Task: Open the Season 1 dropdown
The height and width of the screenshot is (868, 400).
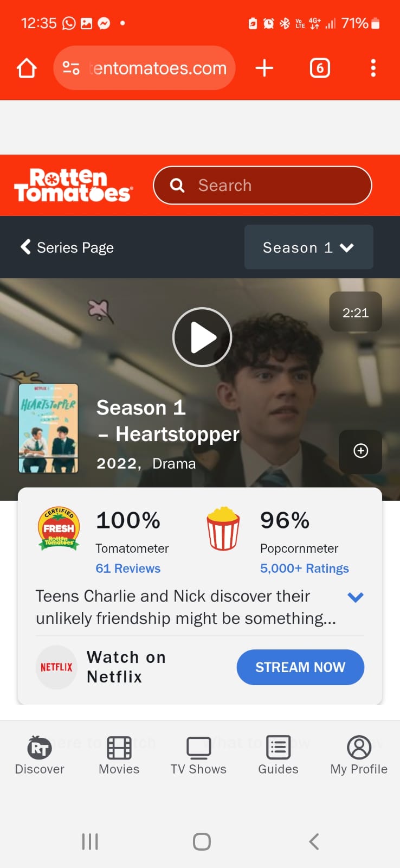Action: (308, 247)
